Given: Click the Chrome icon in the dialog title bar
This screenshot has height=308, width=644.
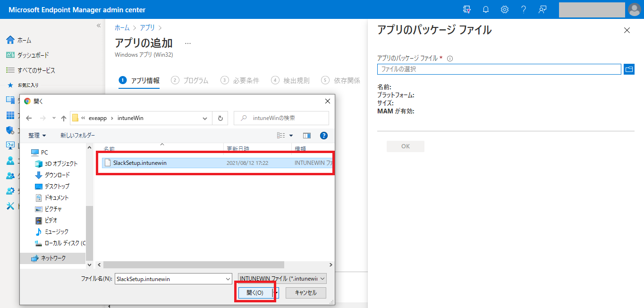Looking at the screenshot, I should (27, 101).
